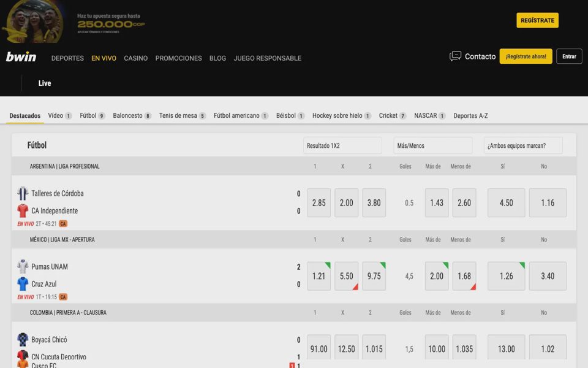Viewport: 588px width, 368px height.
Task: Pick CA Independiente win odds 3.80
Action: click(x=374, y=203)
